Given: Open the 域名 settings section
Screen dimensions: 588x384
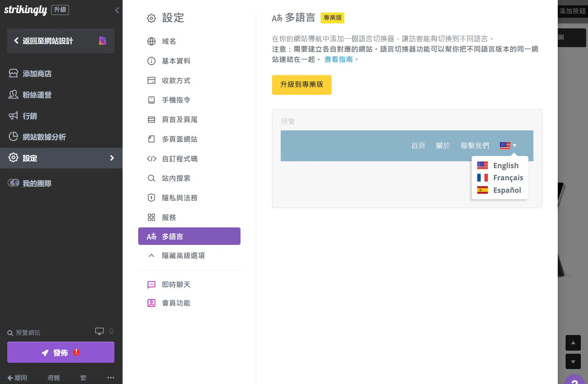Looking at the screenshot, I should [x=169, y=41].
